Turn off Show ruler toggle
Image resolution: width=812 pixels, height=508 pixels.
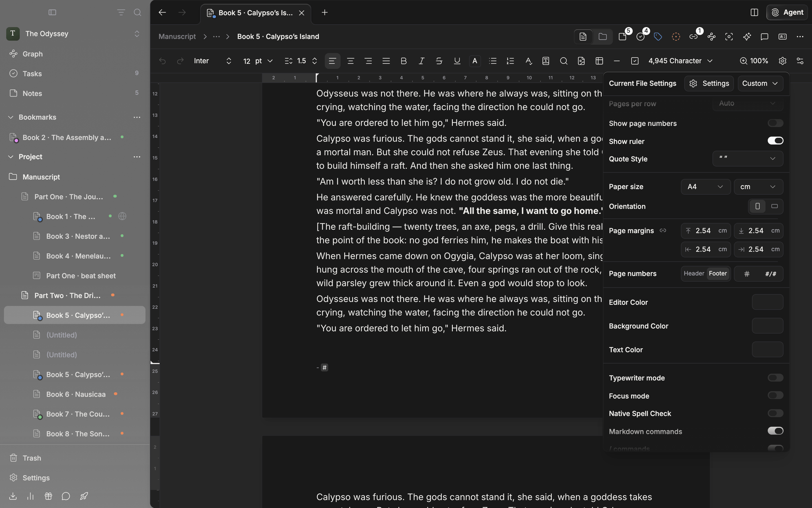click(775, 141)
